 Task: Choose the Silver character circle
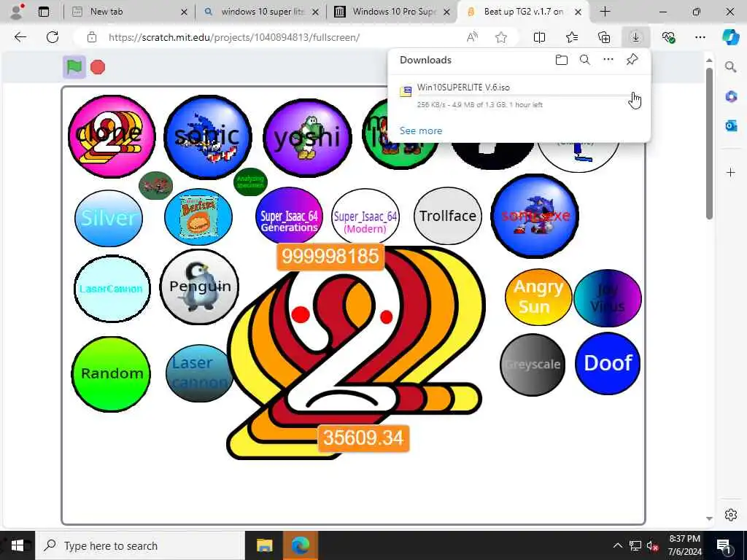point(109,218)
